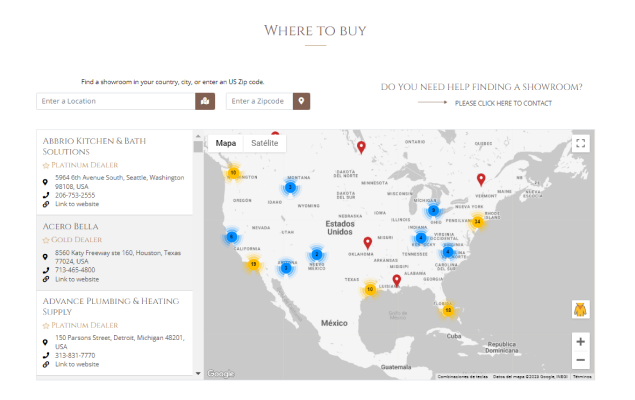Zoom out the map with minus button
The height and width of the screenshot is (400, 635).
click(580, 360)
